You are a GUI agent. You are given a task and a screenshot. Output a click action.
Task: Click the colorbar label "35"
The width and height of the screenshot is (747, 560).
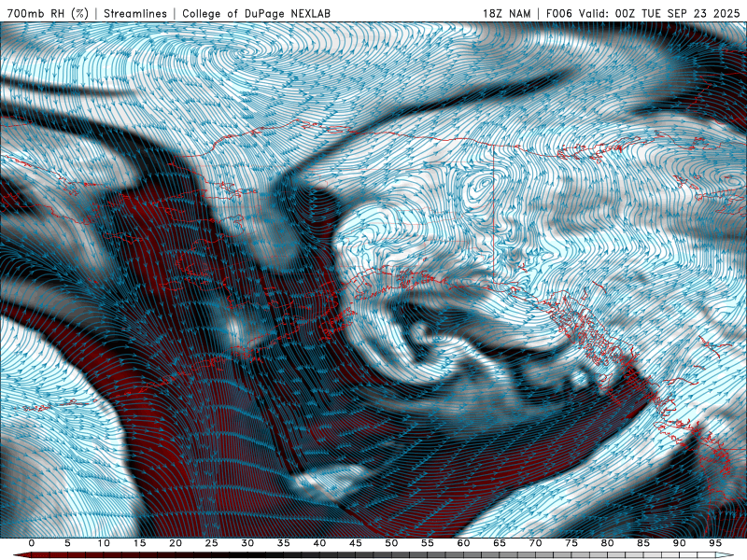click(x=284, y=543)
